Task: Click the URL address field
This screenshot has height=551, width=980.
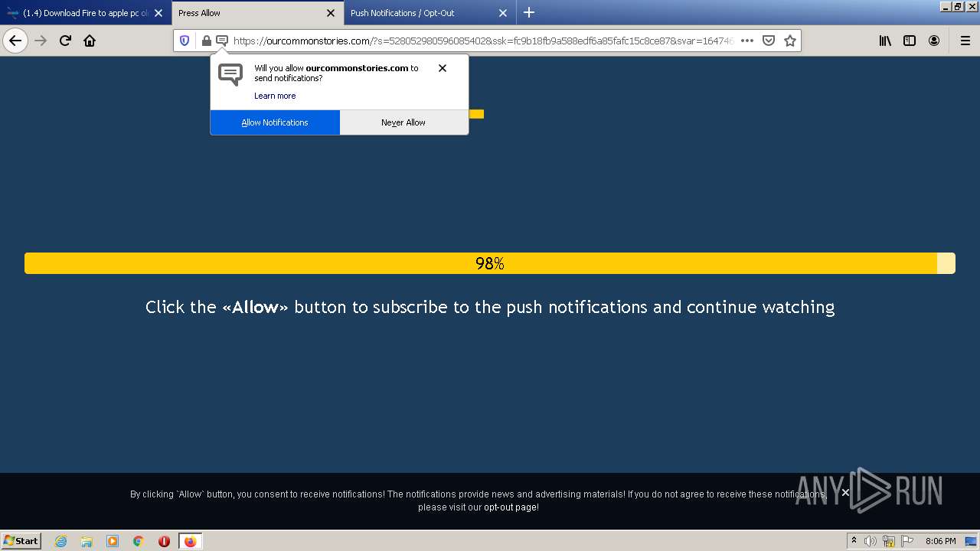Action: point(482,41)
